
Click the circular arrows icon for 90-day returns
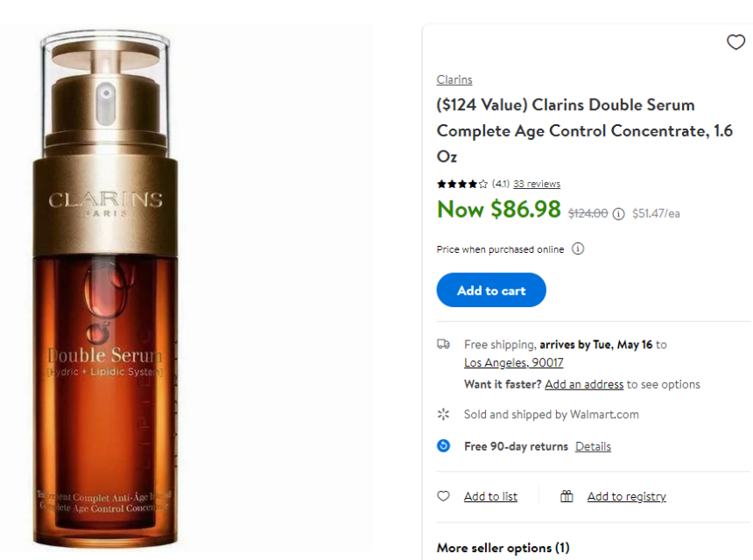tap(444, 446)
